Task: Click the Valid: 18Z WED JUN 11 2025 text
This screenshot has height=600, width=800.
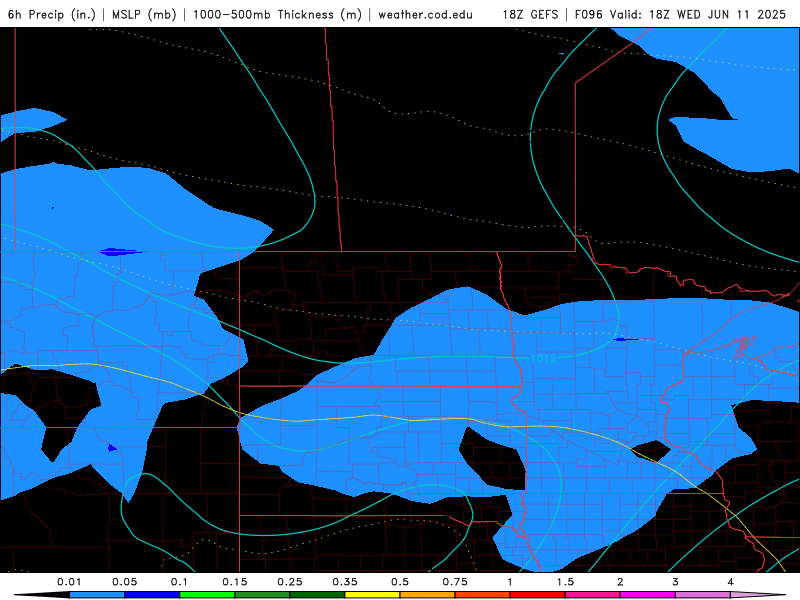Action: (x=698, y=14)
